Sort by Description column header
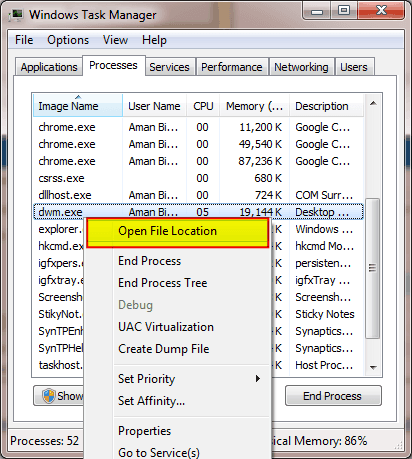This screenshot has height=459, width=412. (x=326, y=106)
